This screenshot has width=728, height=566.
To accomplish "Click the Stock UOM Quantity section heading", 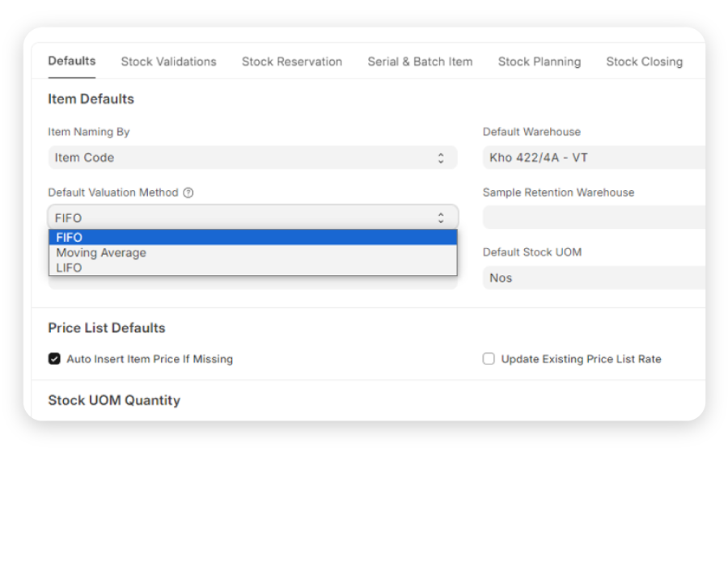I will pyautogui.click(x=114, y=401).
